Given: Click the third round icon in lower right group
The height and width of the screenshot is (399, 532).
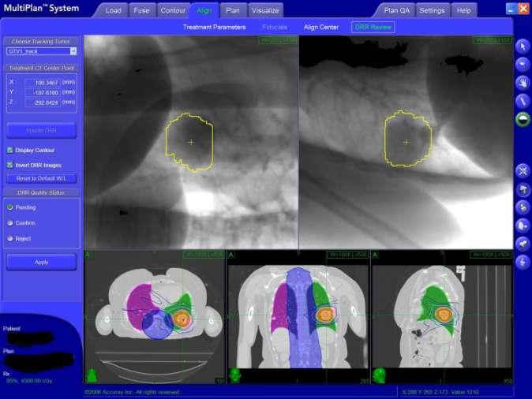Looking at the screenshot, I should pos(523,207).
